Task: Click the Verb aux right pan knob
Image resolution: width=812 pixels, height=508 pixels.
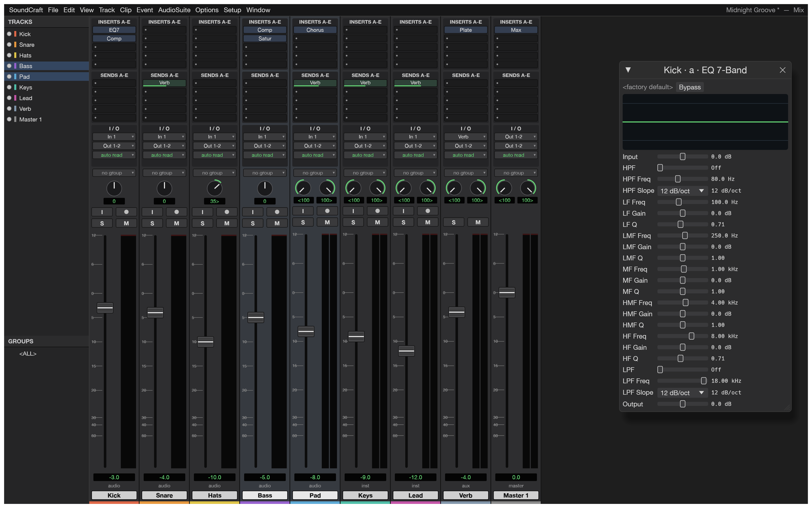Action: point(478,188)
